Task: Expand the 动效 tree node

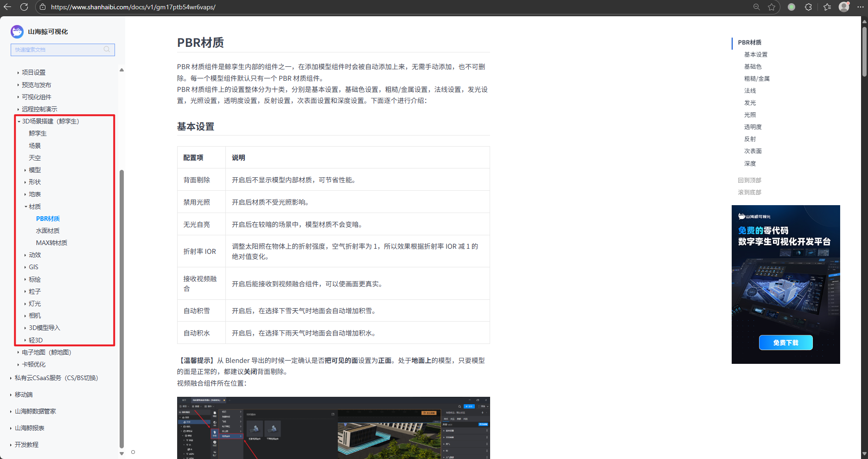Action: 25,255
